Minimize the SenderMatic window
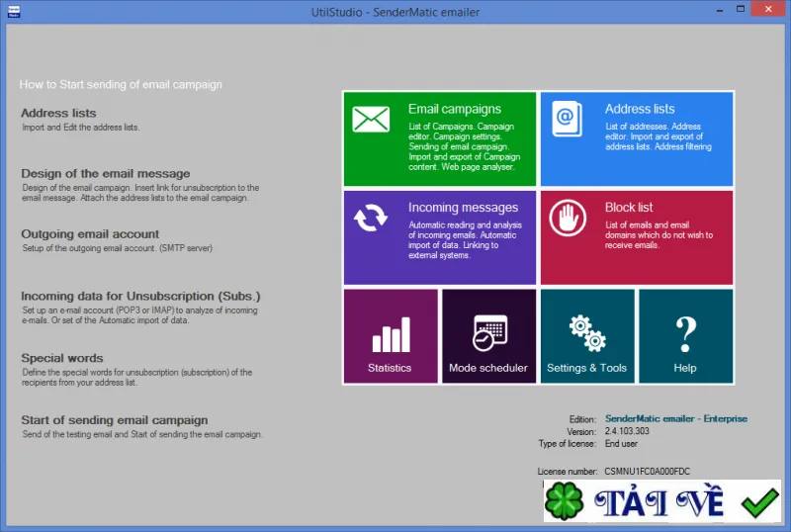The image size is (791, 532). pyautogui.click(x=720, y=10)
